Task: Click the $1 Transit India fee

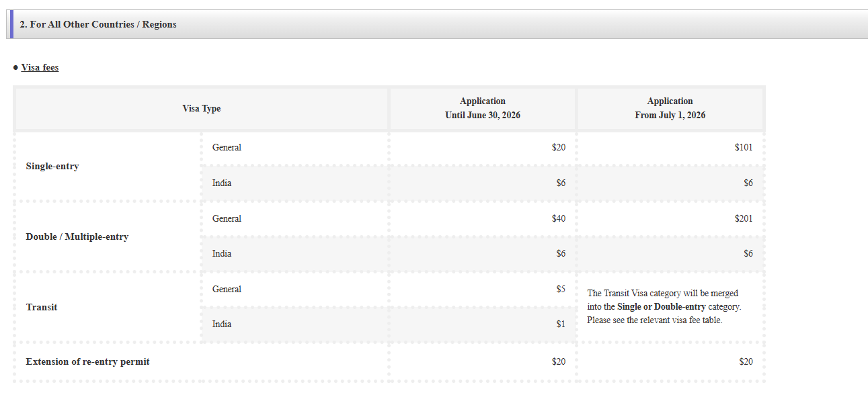Action: click(561, 324)
